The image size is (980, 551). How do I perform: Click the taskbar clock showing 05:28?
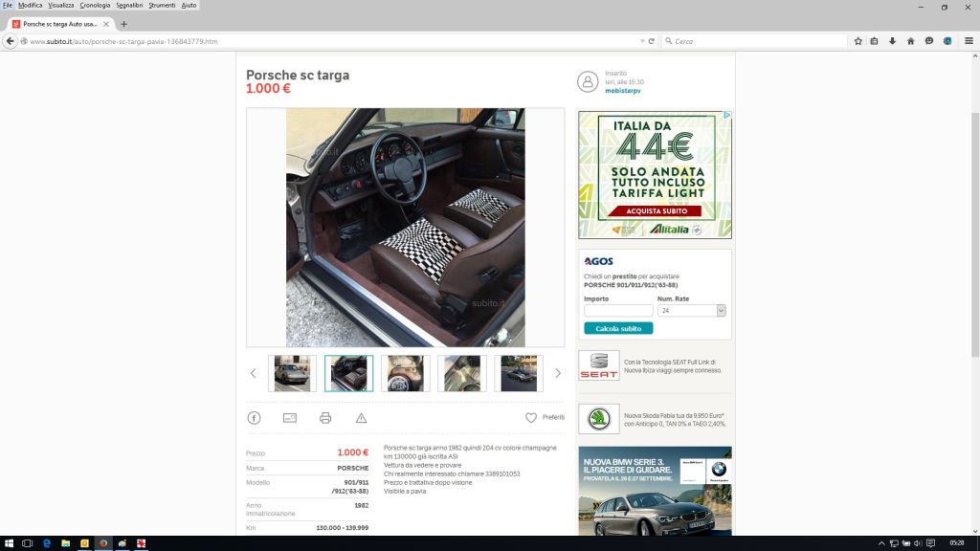pyautogui.click(x=956, y=543)
